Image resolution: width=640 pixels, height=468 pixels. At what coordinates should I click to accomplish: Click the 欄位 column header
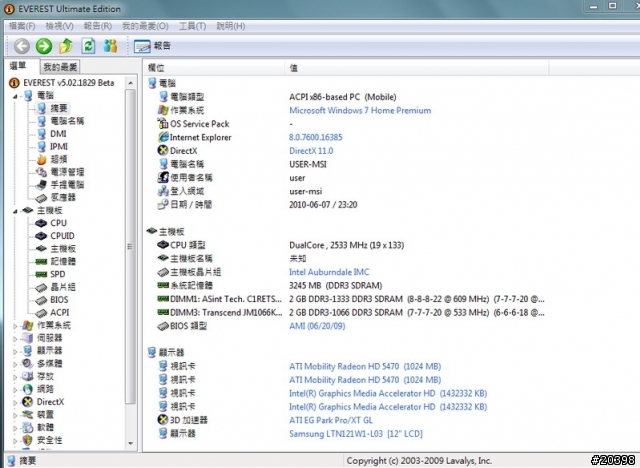[x=213, y=68]
